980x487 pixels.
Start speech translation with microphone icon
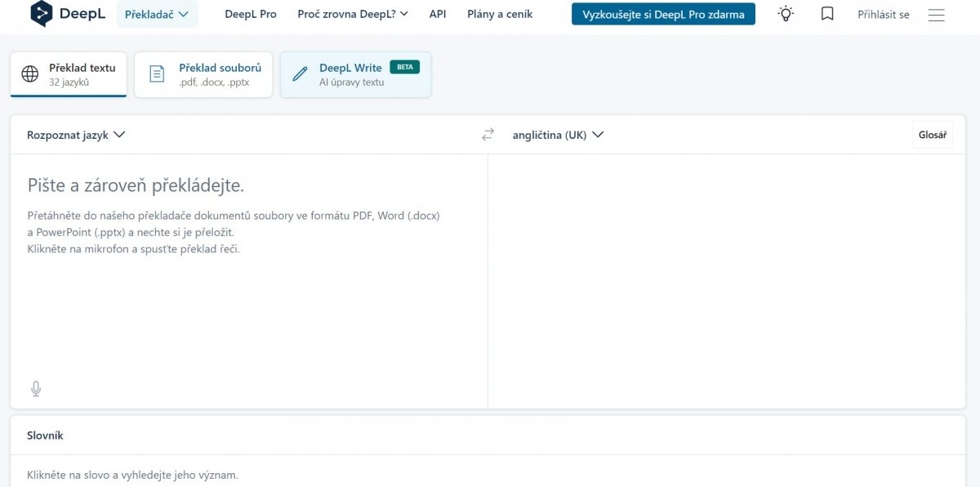(36, 389)
